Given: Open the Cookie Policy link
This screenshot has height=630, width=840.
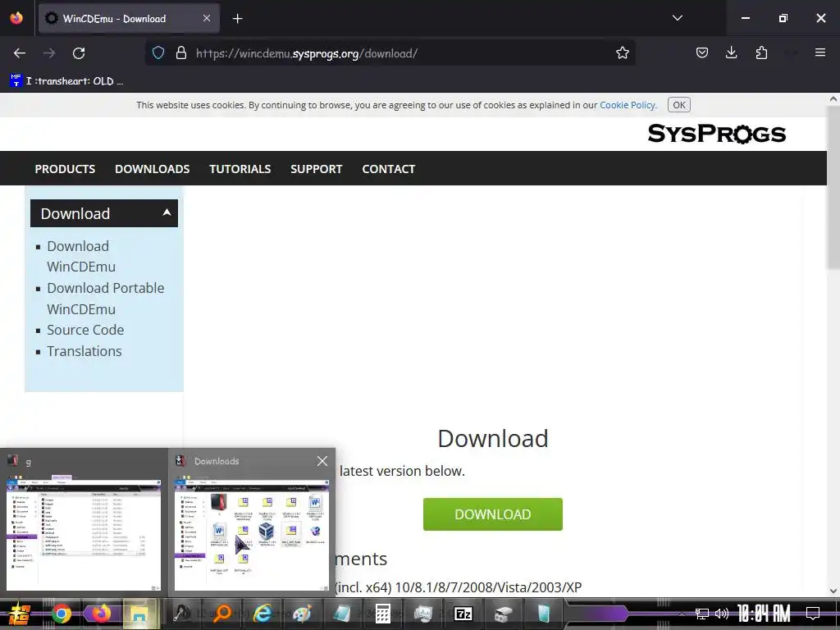Looking at the screenshot, I should point(628,105).
